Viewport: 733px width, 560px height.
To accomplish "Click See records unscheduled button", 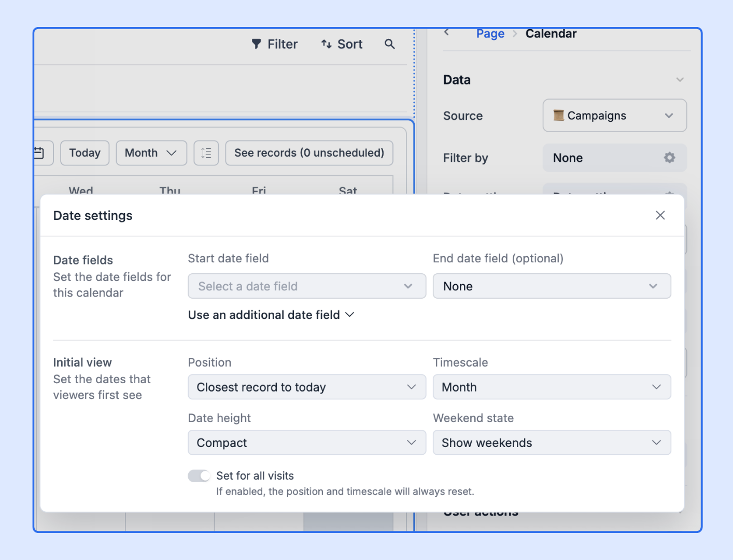I will tap(309, 153).
